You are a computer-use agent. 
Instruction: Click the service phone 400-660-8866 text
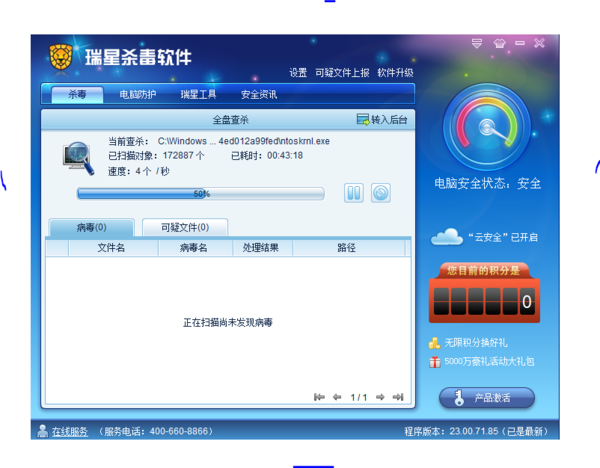click(x=156, y=431)
